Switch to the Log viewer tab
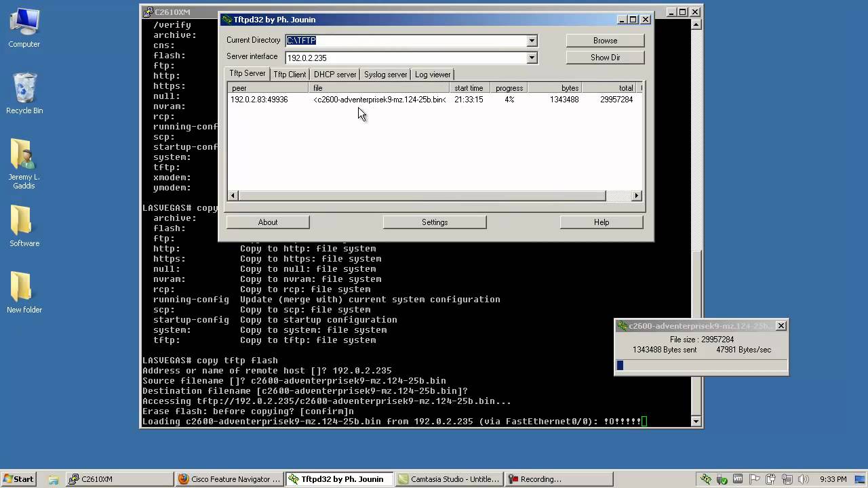 coord(433,75)
